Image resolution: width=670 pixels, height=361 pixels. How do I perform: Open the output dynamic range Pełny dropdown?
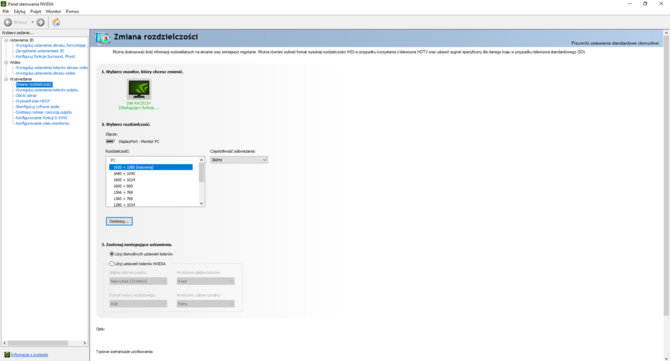(x=206, y=304)
